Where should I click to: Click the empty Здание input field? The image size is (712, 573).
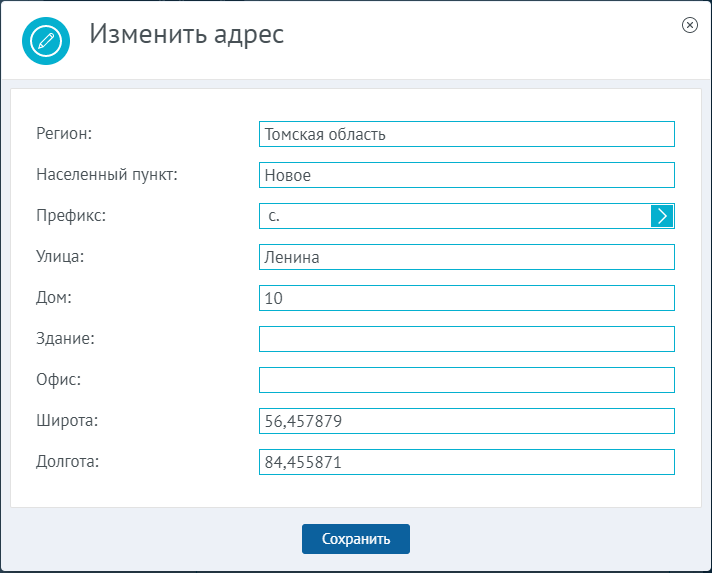[x=467, y=339]
